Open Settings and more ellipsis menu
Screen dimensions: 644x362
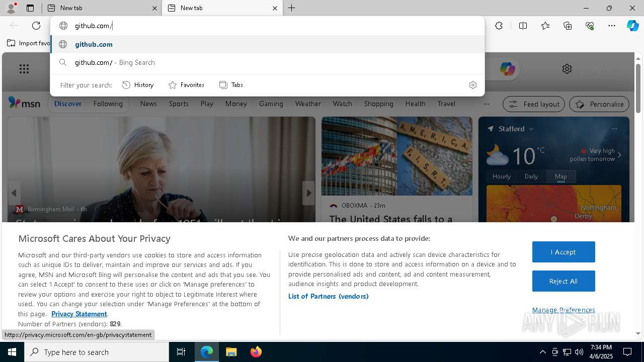612,26
